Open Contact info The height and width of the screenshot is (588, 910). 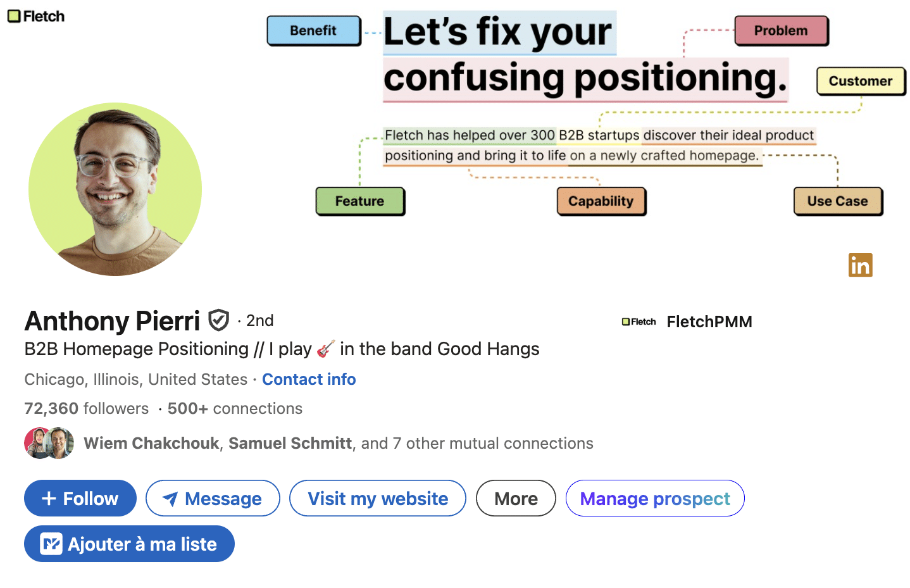309,379
